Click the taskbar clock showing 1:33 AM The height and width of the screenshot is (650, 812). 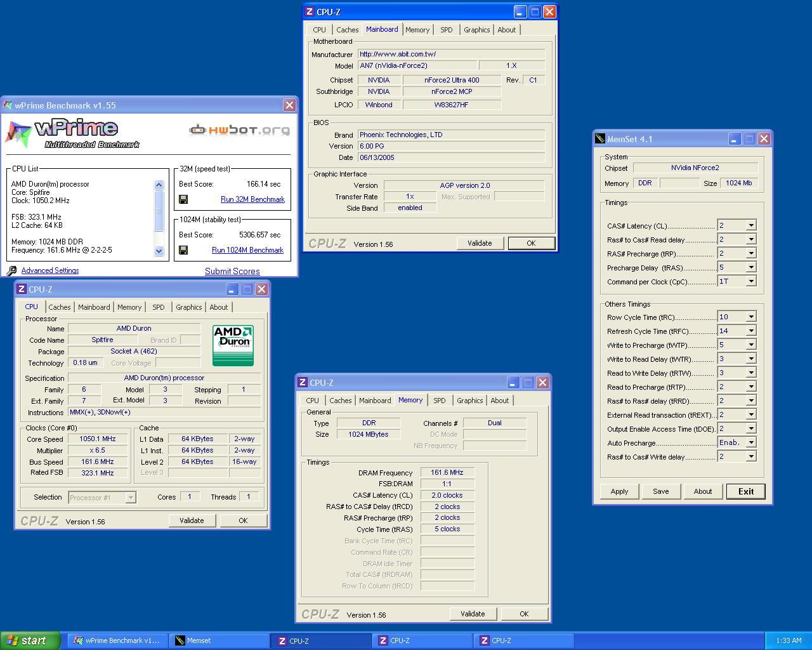tap(789, 640)
